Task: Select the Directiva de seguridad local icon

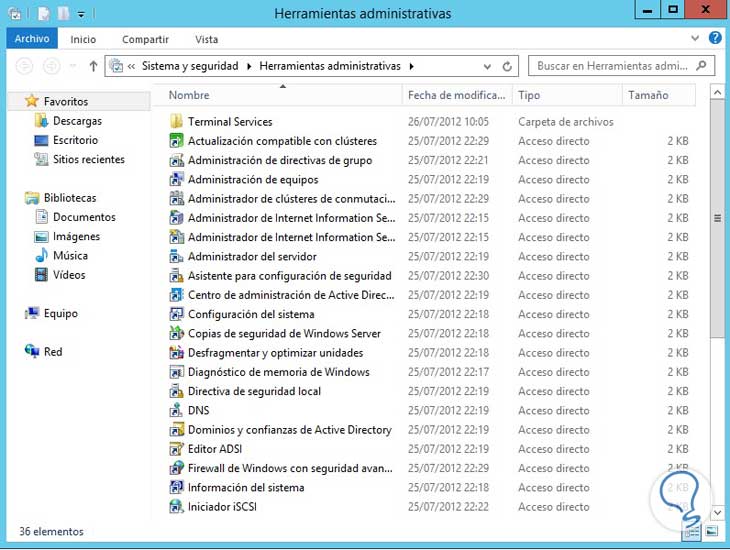Action: click(x=176, y=391)
